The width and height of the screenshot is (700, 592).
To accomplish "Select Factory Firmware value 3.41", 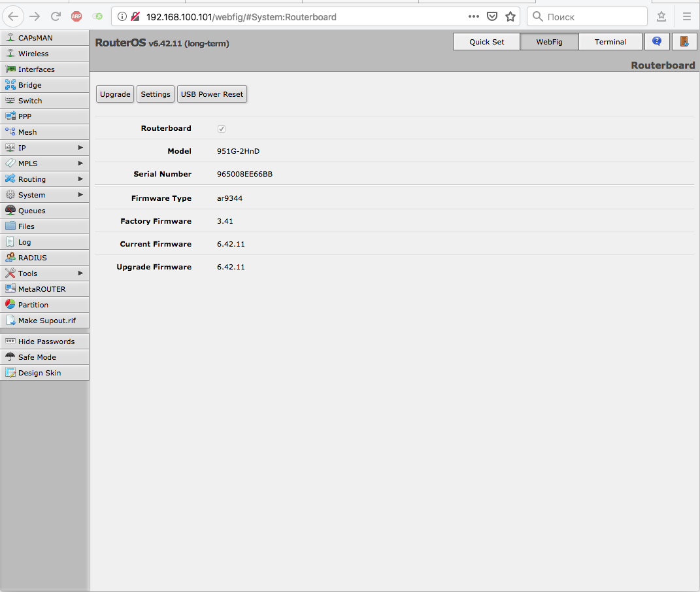I will tap(225, 221).
